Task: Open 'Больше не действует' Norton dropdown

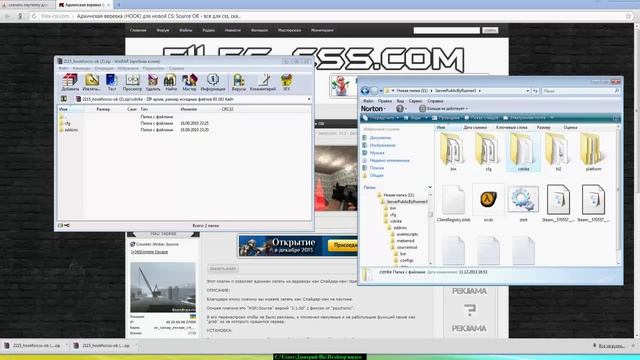Action: [444, 109]
